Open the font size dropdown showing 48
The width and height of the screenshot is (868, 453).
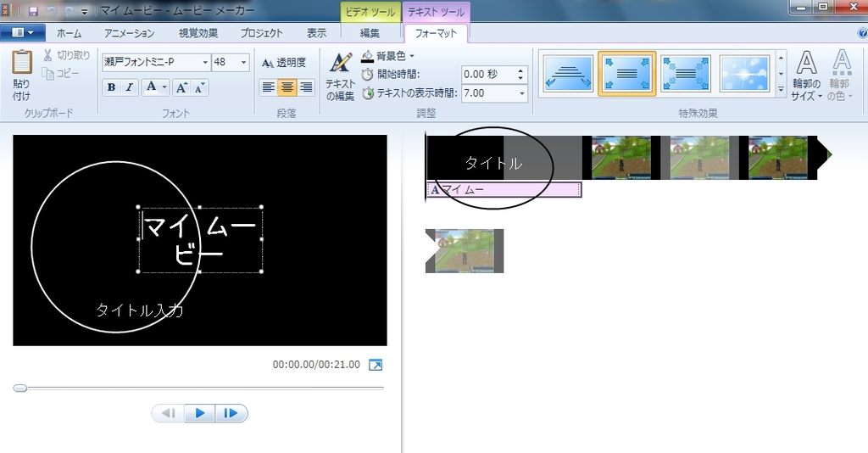pyautogui.click(x=244, y=63)
